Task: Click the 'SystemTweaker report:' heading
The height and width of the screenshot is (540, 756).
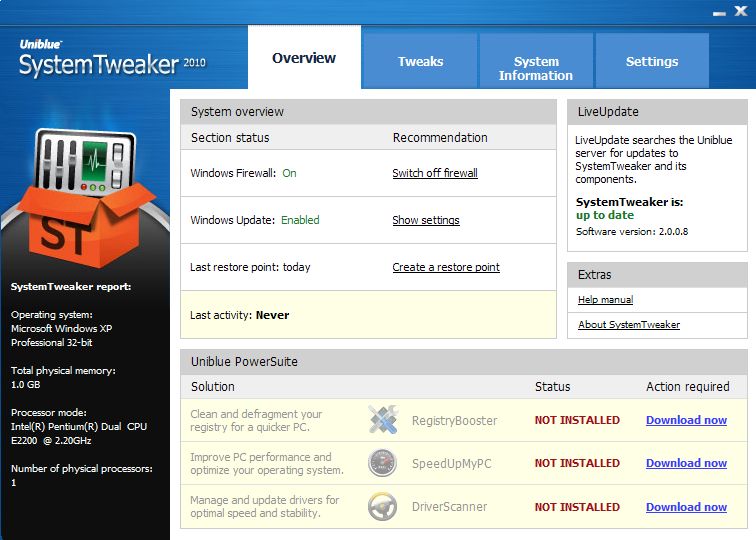Action: [71, 286]
